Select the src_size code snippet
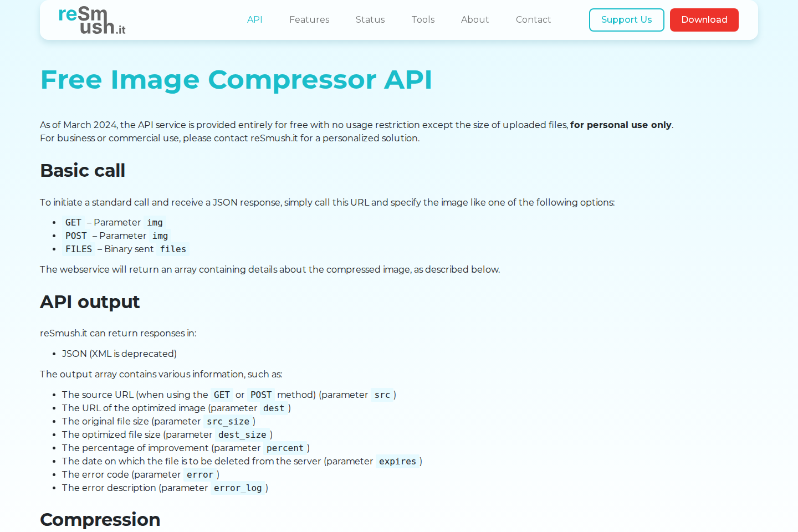Viewport: 798px width, 532px height. click(228, 421)
